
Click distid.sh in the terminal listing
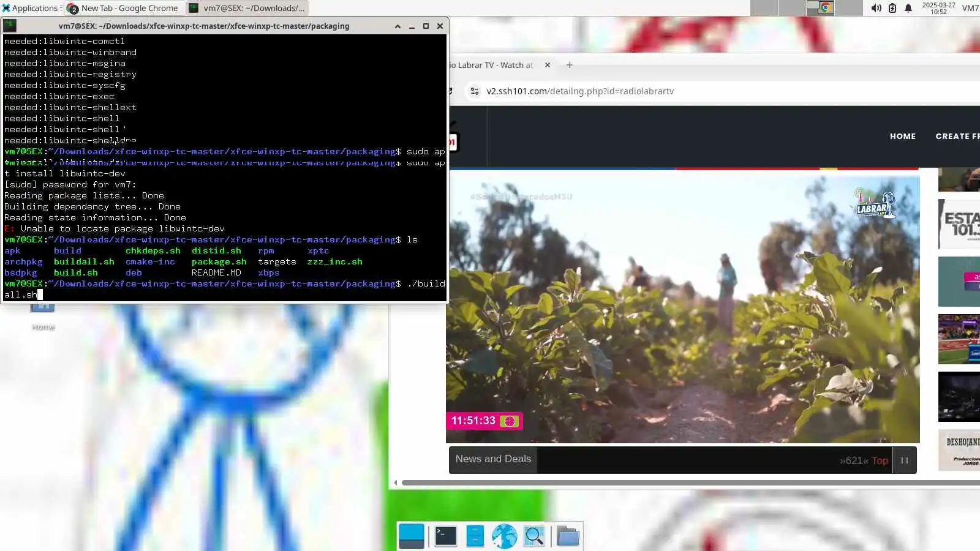(216, 251)
